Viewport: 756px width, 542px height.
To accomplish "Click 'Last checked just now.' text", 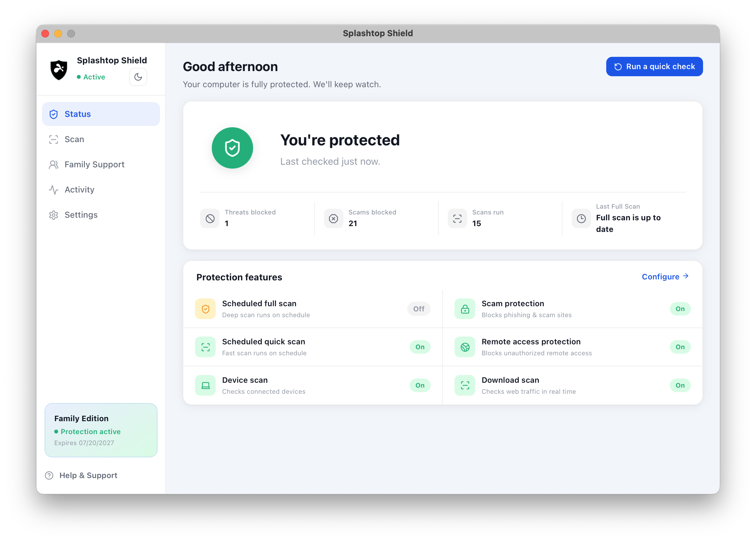I will pos(330,162).
